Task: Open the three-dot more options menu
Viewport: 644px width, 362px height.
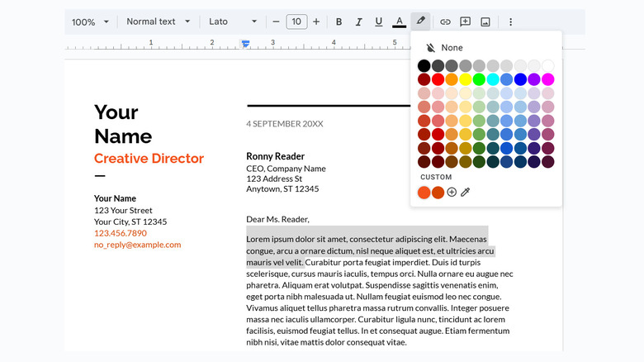Action: [510, 21]
